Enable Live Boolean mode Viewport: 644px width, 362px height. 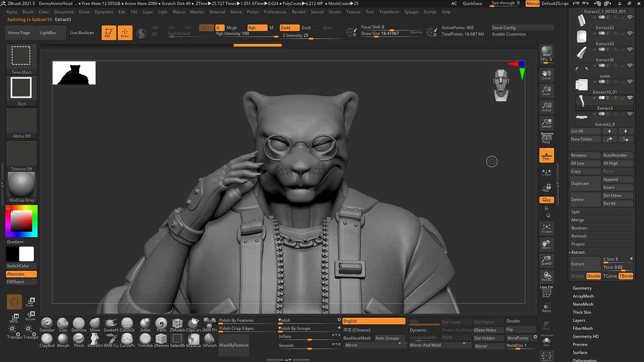[x=82, y=32]
